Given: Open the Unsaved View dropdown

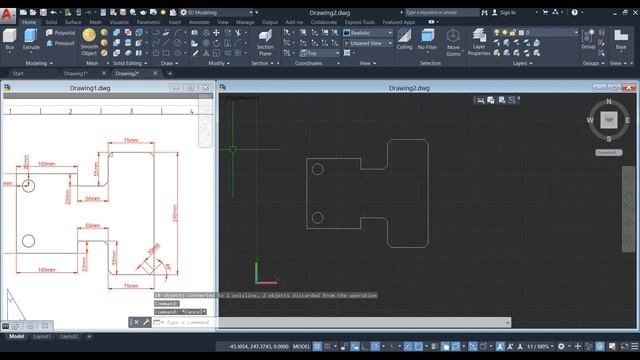Looking at the screenshot, I should pos(368,43).
